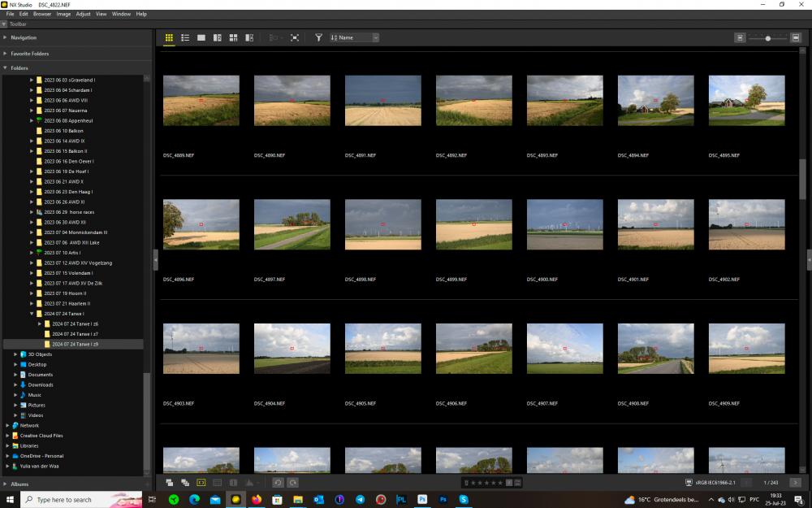Open the Window menu
The height and width of the screenshot is (508, 812).
click(121, 14)
